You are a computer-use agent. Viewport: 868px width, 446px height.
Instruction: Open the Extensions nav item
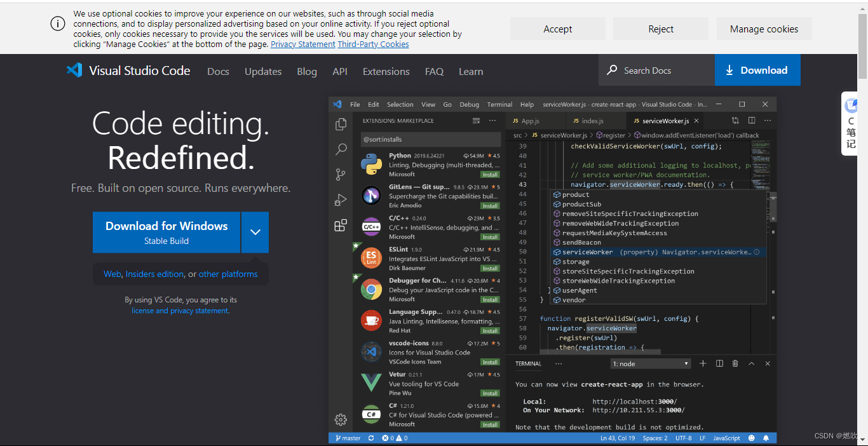point(386,71)
